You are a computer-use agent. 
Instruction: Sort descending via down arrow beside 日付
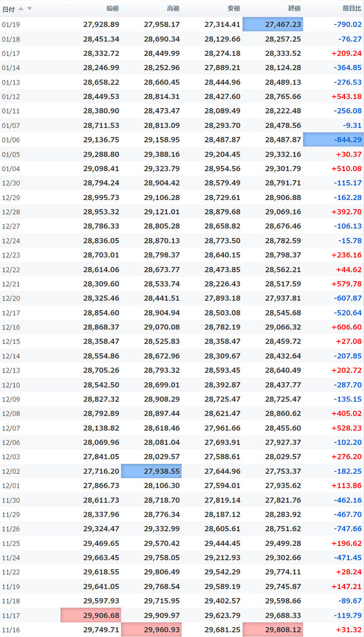[29, 9]
